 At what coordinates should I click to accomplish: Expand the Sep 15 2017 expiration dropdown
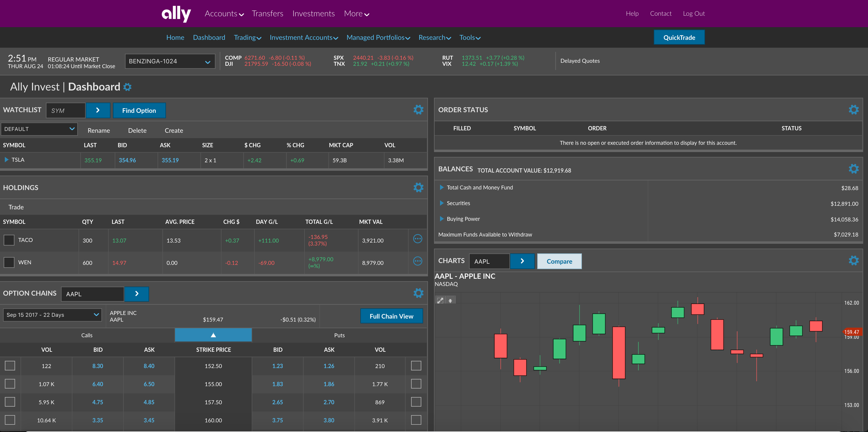coord(52,315)
